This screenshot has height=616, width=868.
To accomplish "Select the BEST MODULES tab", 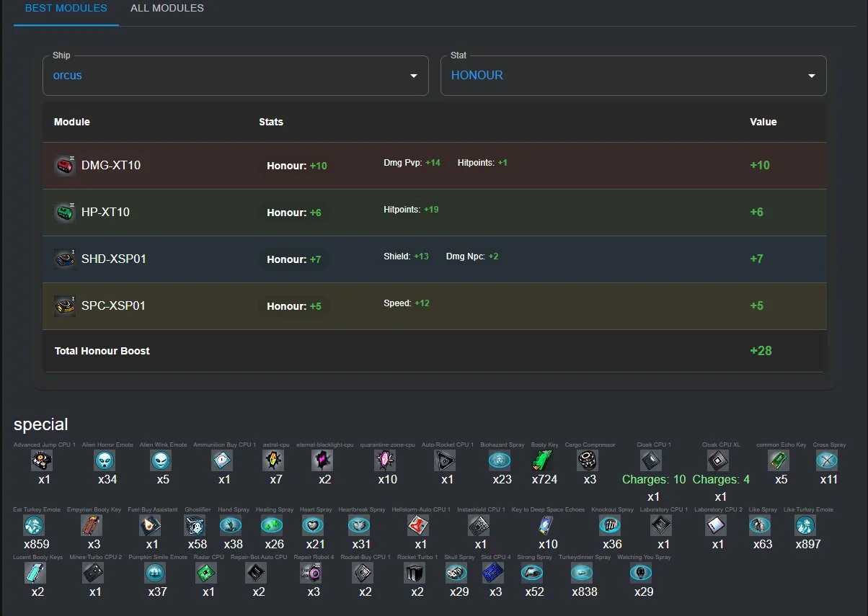I will tap(66, 9).
